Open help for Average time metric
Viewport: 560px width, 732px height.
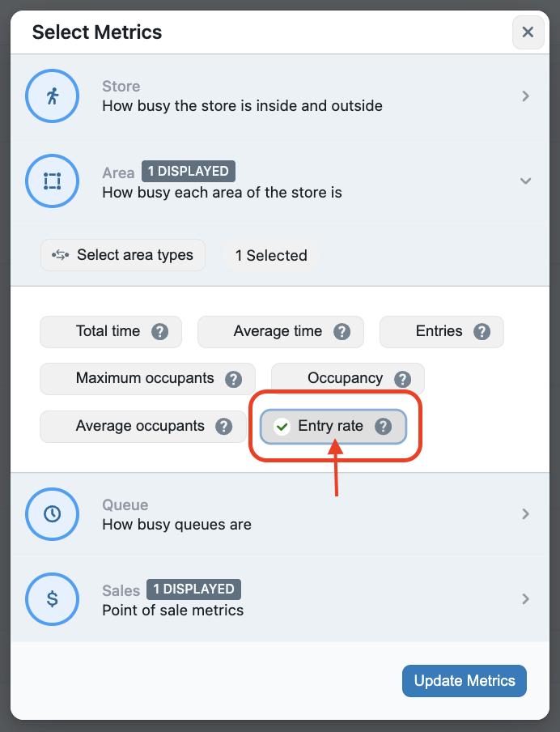342,331
